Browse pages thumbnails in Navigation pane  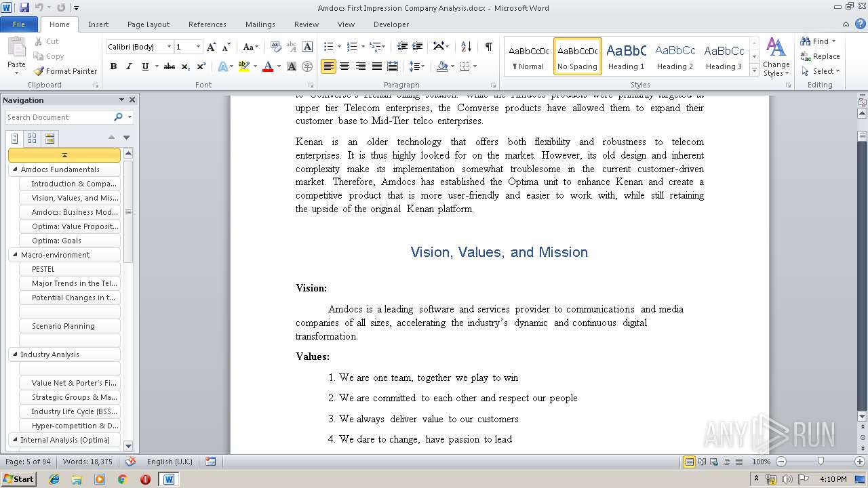coord(32,139)
